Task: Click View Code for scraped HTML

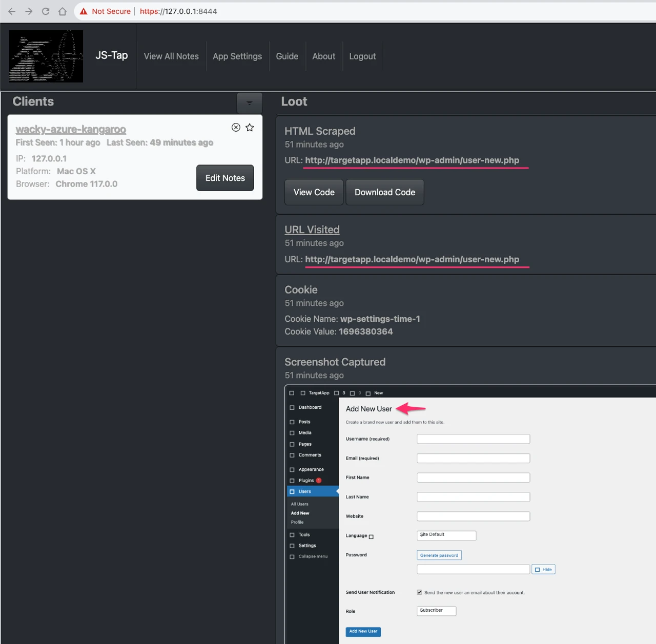Action: 314,192
